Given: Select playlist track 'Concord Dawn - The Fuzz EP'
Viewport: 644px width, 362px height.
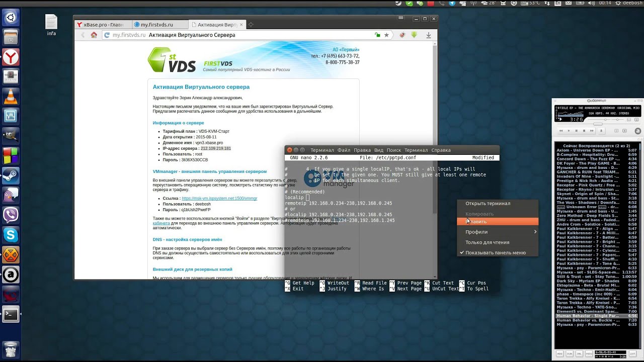Looking at the screenshot, I should click(x=597, y=159).
